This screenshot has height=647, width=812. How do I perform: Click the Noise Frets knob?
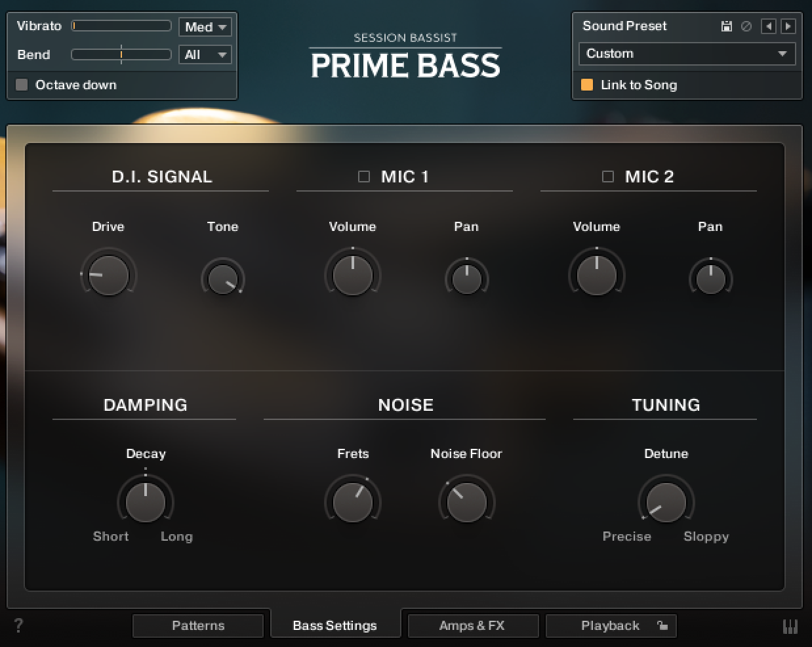352,502
